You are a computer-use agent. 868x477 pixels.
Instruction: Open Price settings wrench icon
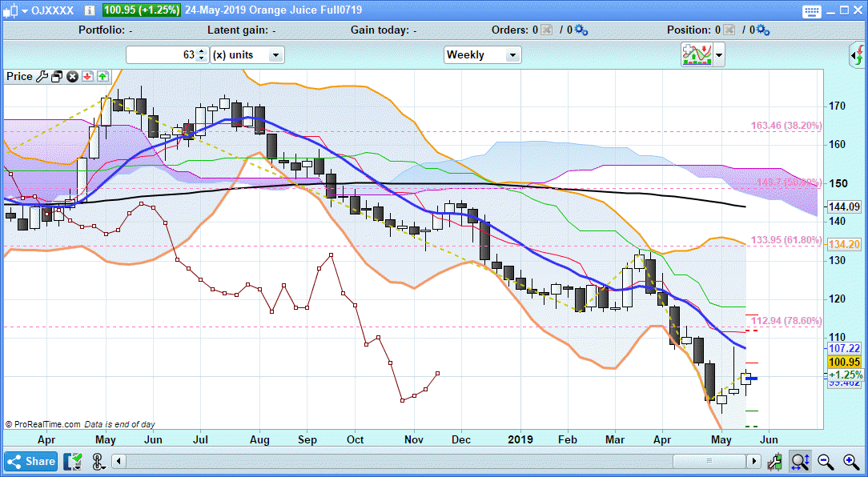(x=42, y=77)
